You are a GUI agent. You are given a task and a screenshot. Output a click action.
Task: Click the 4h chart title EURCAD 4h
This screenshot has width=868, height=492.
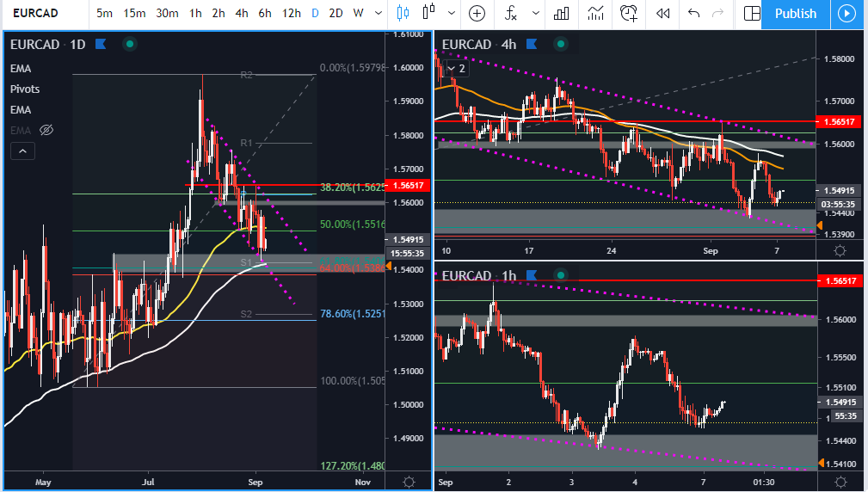479,44
